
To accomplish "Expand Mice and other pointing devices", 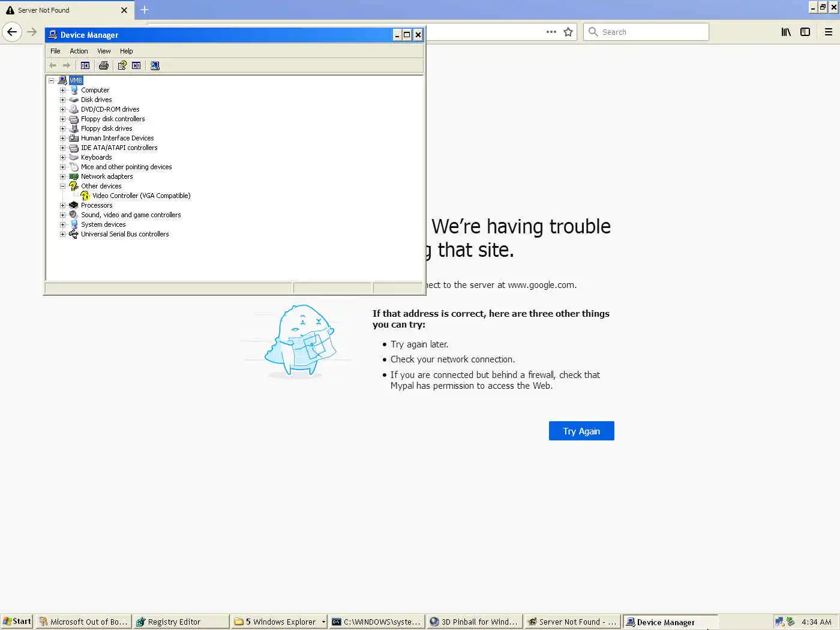I will pos(62,167).
